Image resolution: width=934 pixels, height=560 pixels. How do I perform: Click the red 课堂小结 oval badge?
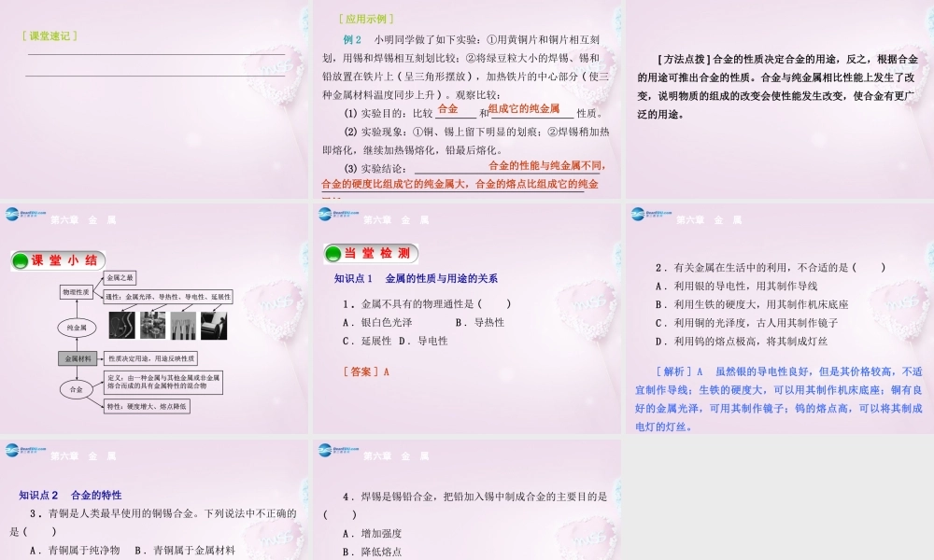(x=54, y=259)
